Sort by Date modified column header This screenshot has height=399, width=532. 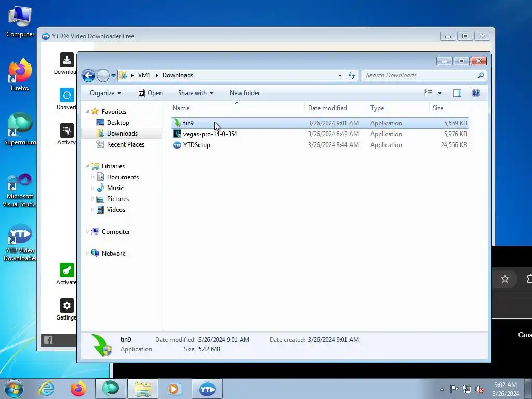click(336, 108)
